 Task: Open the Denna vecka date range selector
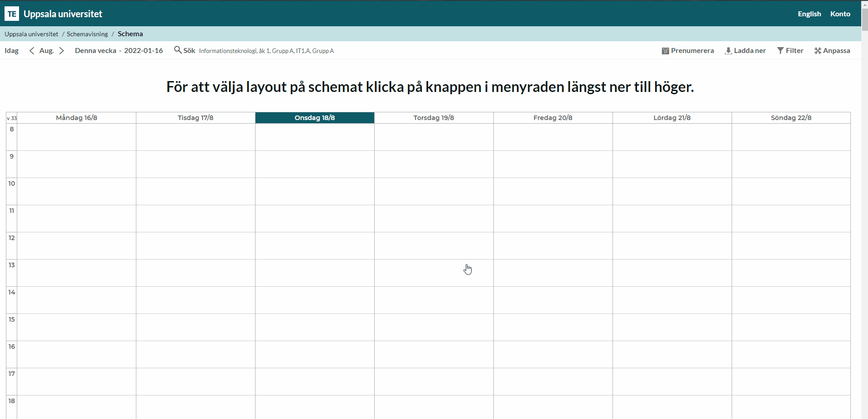pos(119,51)
